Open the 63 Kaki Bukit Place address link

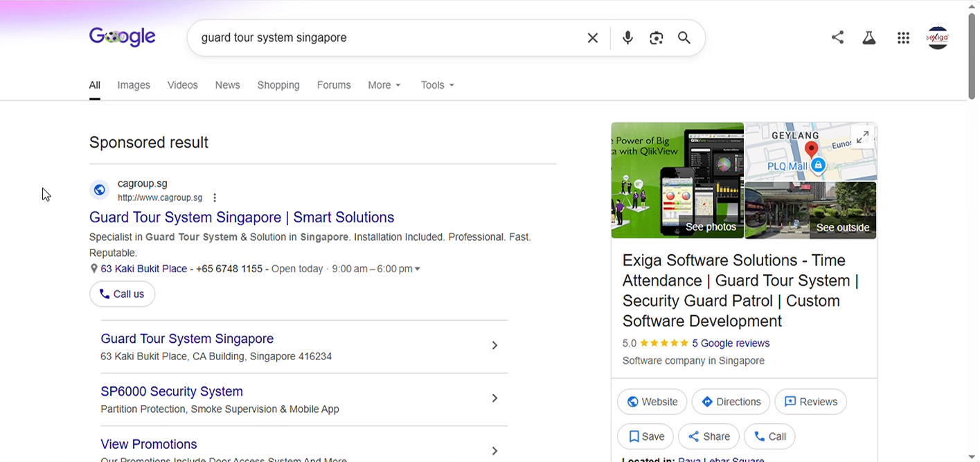[x=144, y=269]
